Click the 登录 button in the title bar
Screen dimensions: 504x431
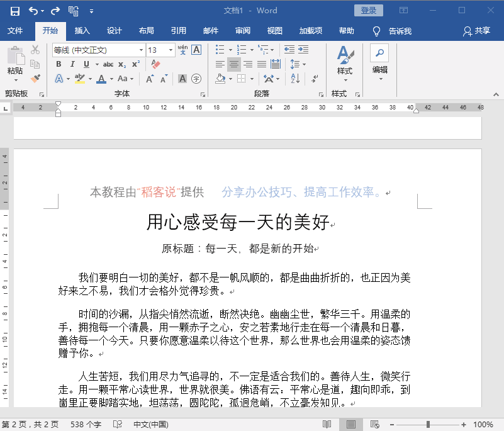(368, 10)
